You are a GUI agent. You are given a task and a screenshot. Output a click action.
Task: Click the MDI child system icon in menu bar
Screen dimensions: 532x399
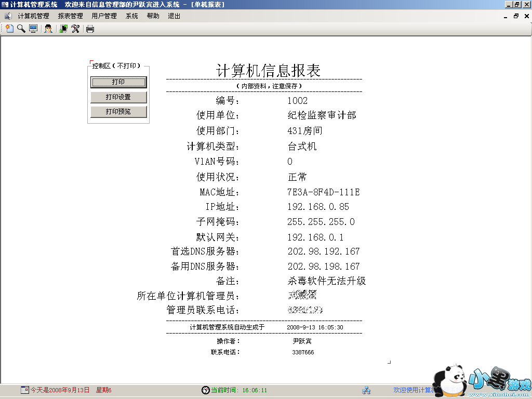pos(8,16)
